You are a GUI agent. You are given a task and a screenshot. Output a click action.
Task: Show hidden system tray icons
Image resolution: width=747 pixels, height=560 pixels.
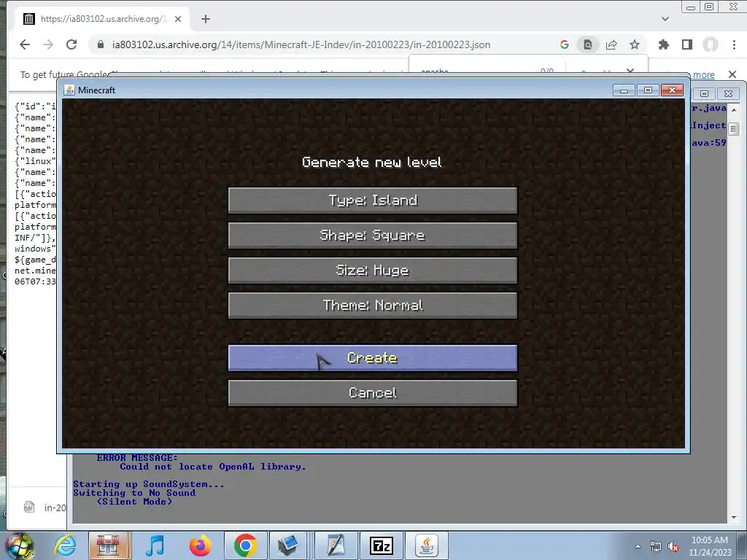pos(638,546)
